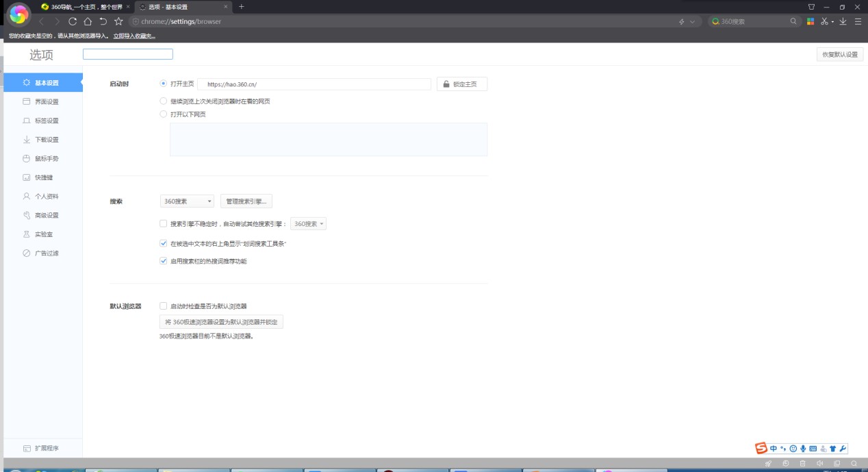The width and height of the screenshot is (868, 472).
Task: Go back with the back arrow
Action: [42, 21]
